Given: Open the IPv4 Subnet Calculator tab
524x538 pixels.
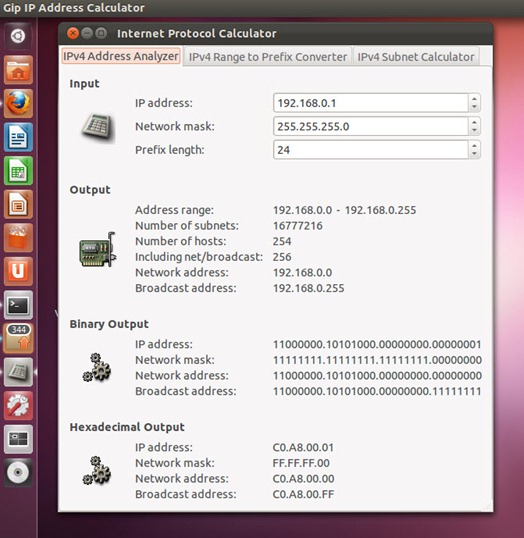Looking at the screenshot, I should pyautogui.click(x=416, y=57).
